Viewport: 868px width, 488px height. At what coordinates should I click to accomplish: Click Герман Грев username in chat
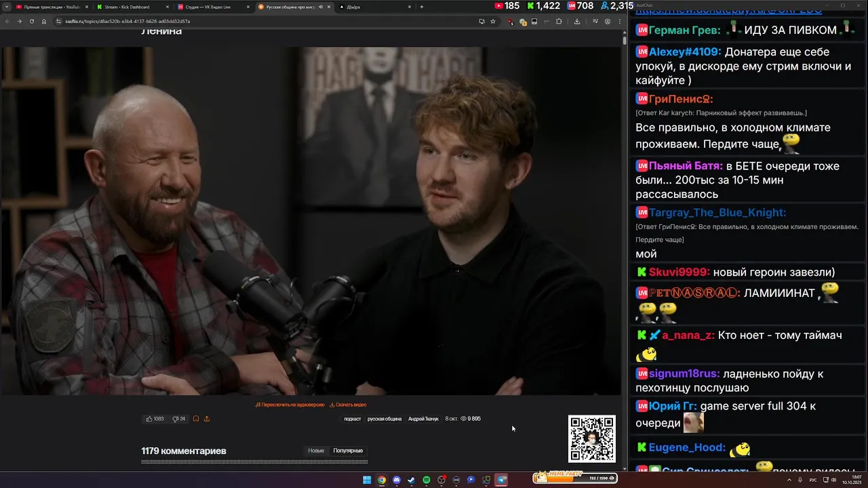pyautogui.click(x=684, y=30)
